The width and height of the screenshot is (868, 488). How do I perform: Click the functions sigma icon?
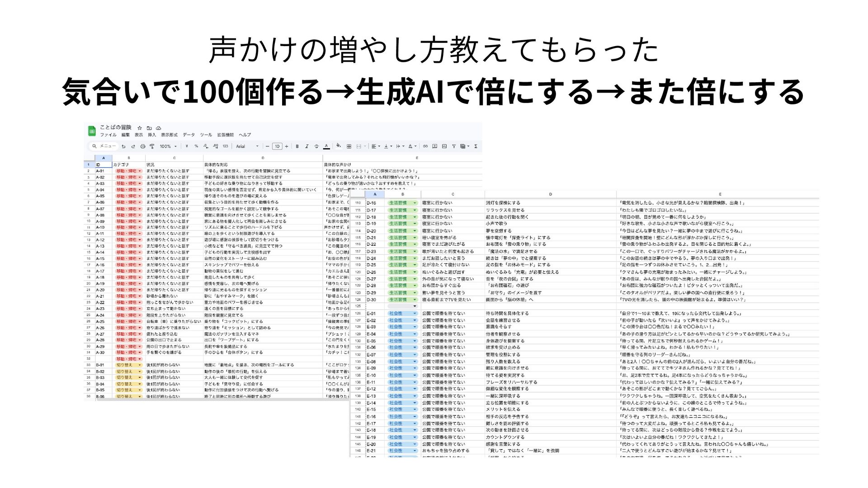coord(476,146)
